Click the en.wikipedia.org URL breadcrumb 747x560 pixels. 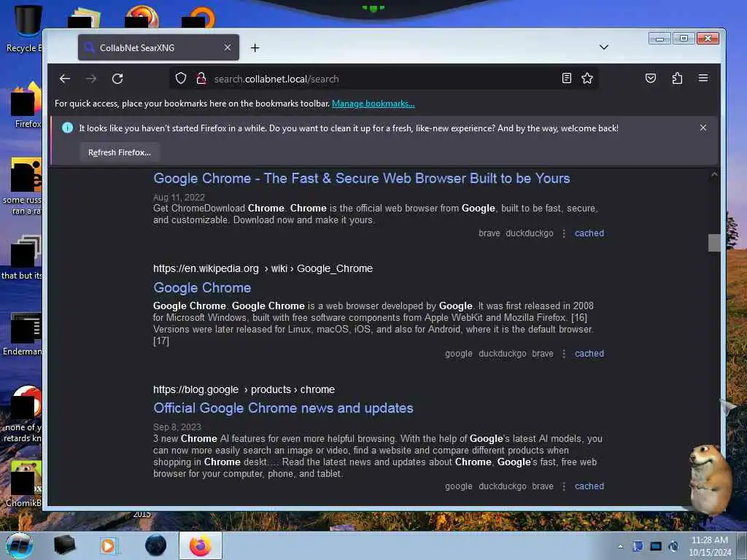click(x=263, y=268)
